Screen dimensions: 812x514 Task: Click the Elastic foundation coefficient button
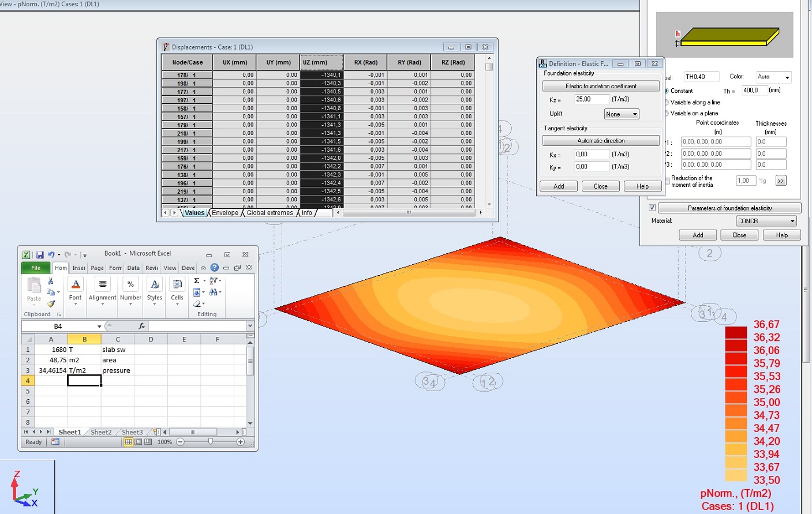(601, 86)
